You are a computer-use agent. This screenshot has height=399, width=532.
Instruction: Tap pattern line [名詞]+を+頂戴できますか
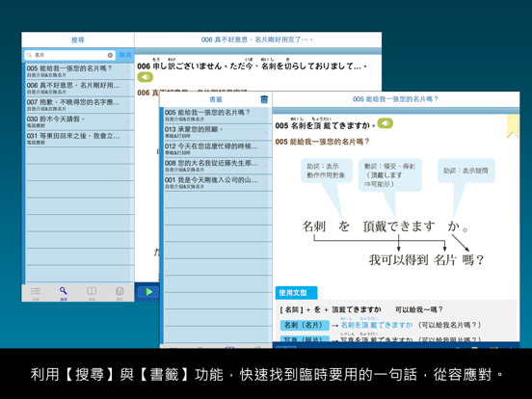tap(331, 309)
